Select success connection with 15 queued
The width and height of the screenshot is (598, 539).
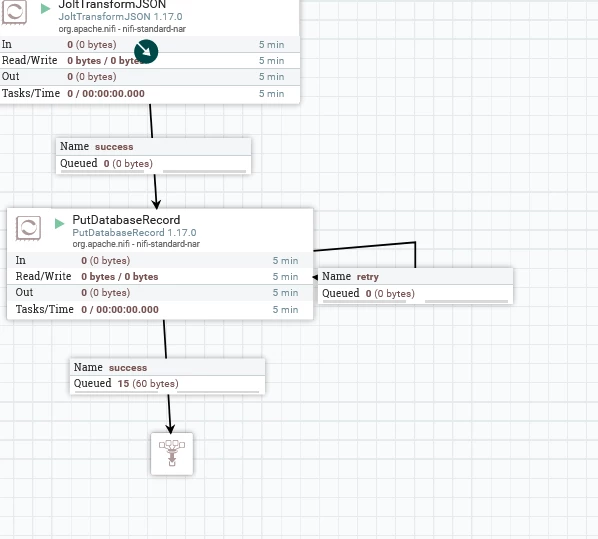[167, 376]
